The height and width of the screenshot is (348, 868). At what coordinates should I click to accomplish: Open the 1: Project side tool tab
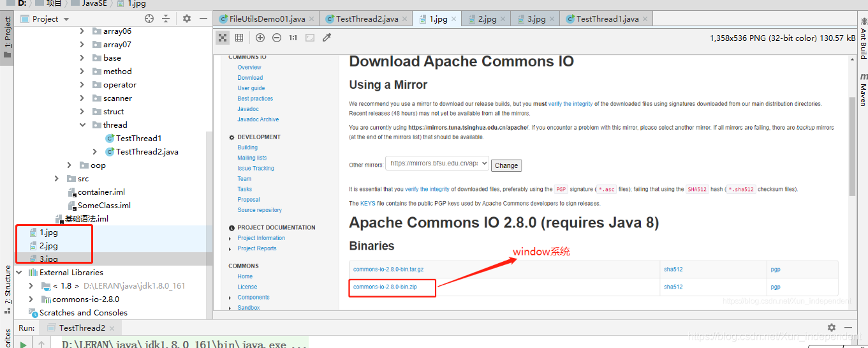pos(7,37)
